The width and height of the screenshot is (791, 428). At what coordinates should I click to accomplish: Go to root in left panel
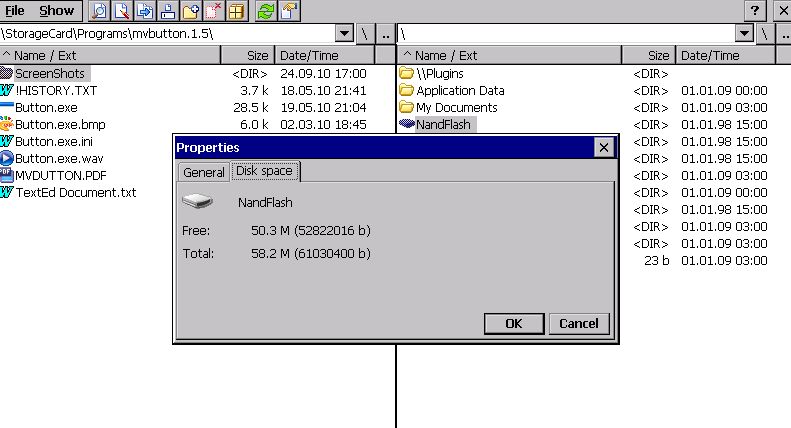(x=365, y=34)
